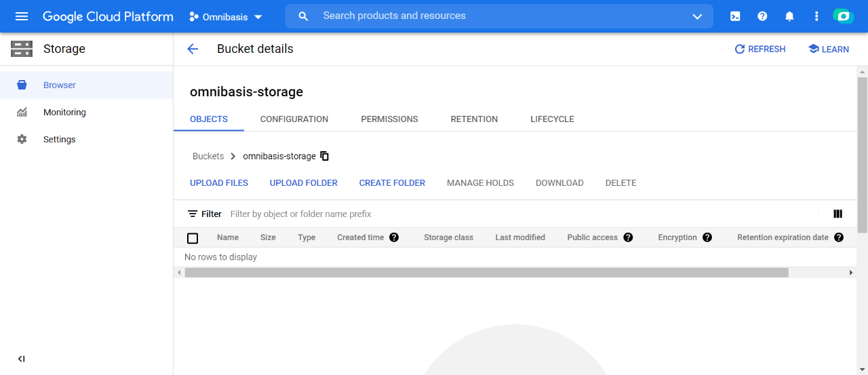Click the DOWNLOAD button
The image size is (868, 375).
tap(559, 183)
